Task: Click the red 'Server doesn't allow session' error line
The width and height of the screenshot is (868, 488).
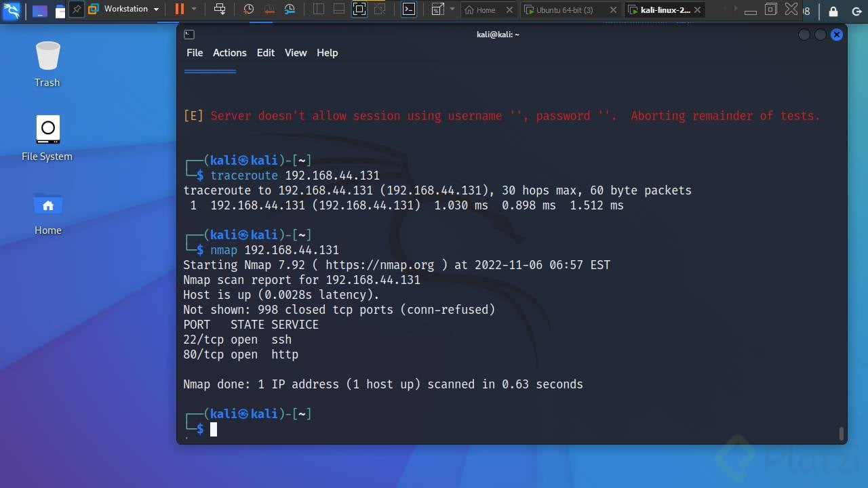Action: [x=502, y=116]
